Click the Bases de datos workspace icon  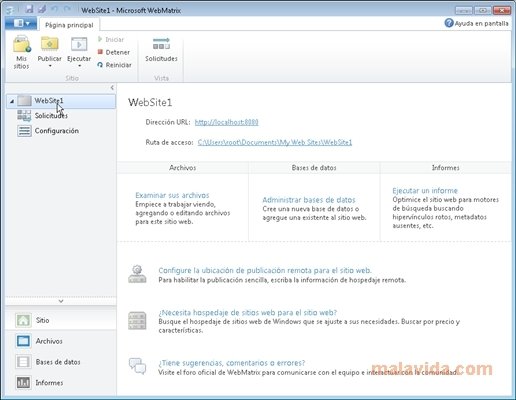click(23, 362)
